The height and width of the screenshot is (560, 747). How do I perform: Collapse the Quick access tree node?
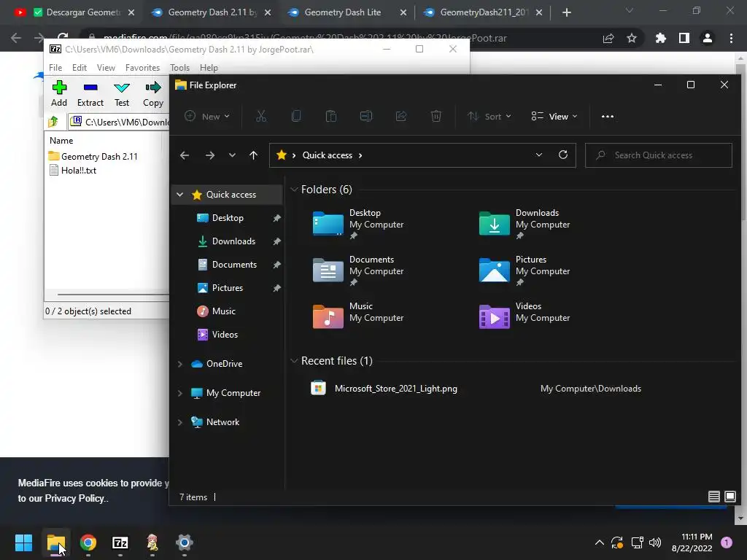click(x=179, y=194)
